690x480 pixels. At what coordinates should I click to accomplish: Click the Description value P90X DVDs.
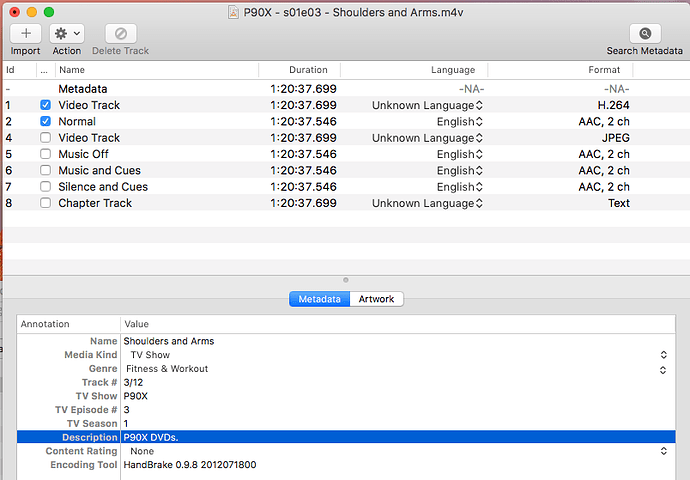pyautogui.click(x=150, y=437)
